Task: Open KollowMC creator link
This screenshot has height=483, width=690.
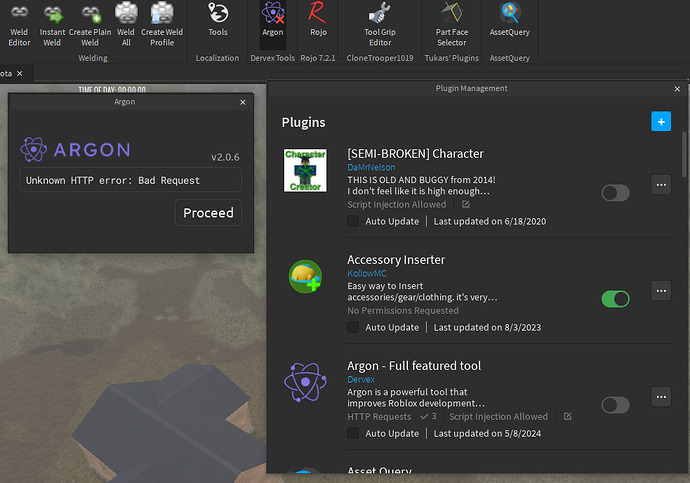Action: point(367,273)
